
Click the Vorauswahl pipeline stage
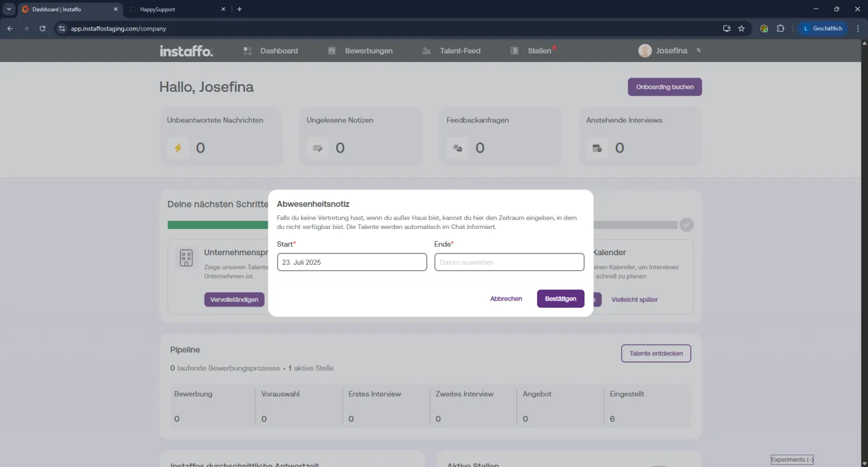[300, 406]
